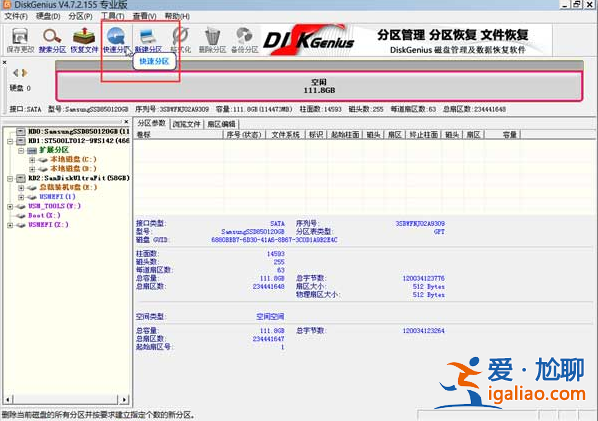Image resolution: width=598 pixels, height=421 pixels.
Task: Expand the 本地磁盘 (C:) tree node
Action: coord(32,160)
